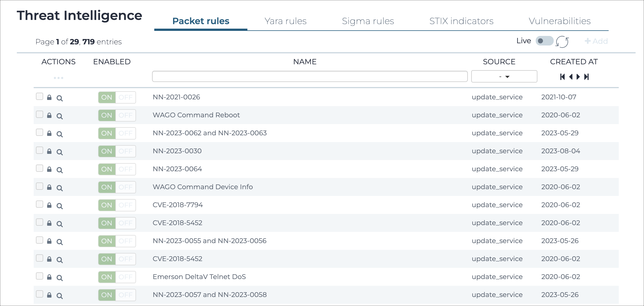Screen dimensions: 644x306
Task: Select checkbox for NN-2023-0064
Action: [x=40, y=168]
